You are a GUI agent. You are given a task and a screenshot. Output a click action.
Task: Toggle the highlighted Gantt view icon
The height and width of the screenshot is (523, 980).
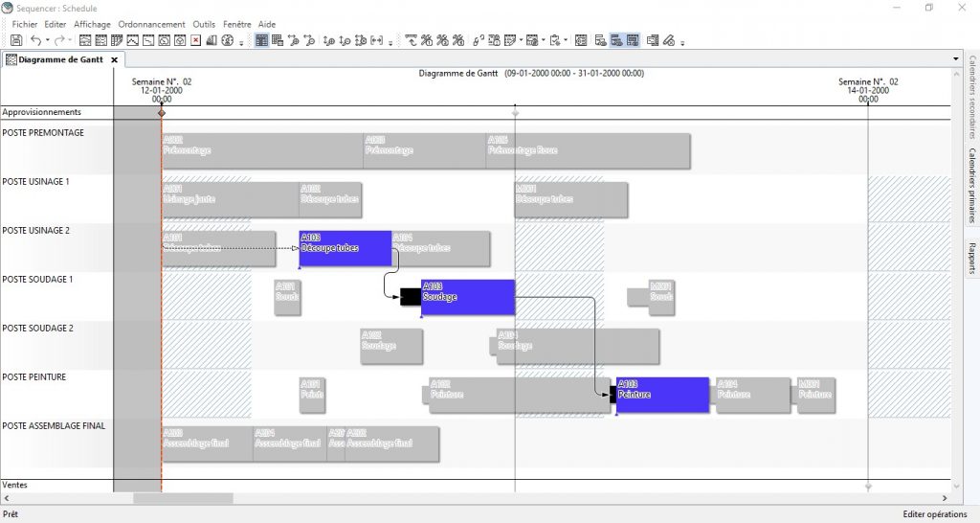(x=262, y=40)
